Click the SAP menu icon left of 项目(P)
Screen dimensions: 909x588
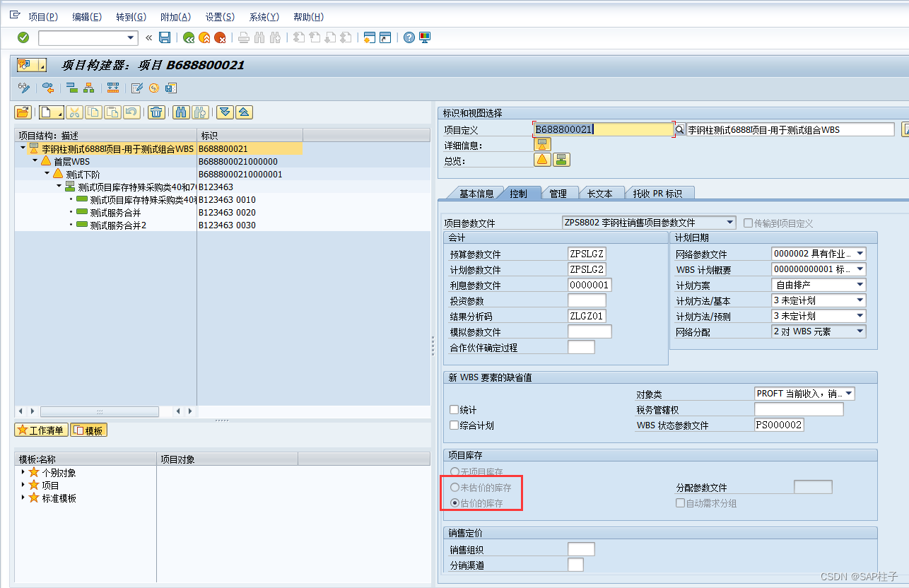click(14, 16)
